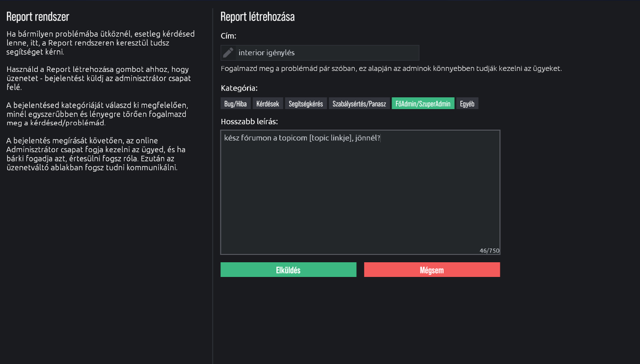
Task: Toggle the FőAdmin/SzuperAdmin category
Action: (x=423, y=104)
